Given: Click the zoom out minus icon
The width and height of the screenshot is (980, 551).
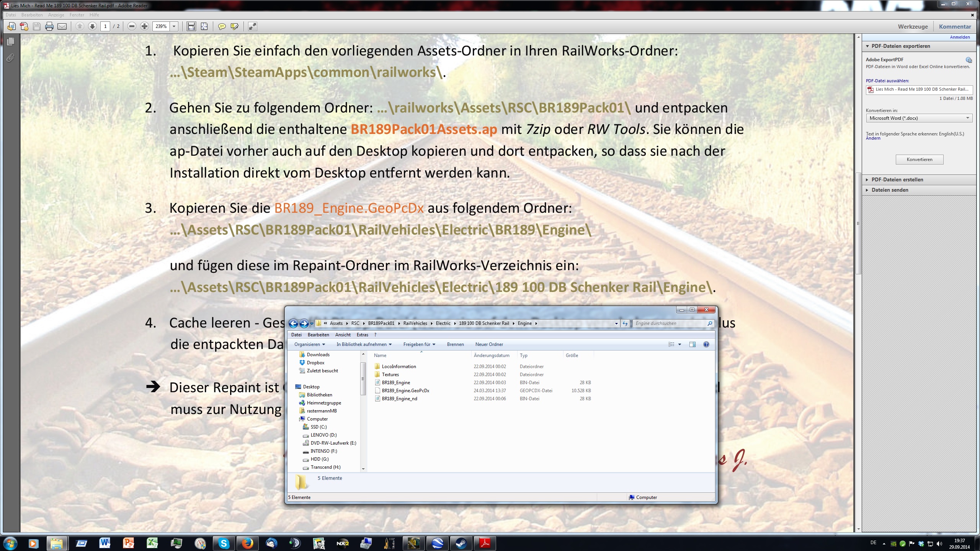Looking at the screenshot, I should [132, 26].
